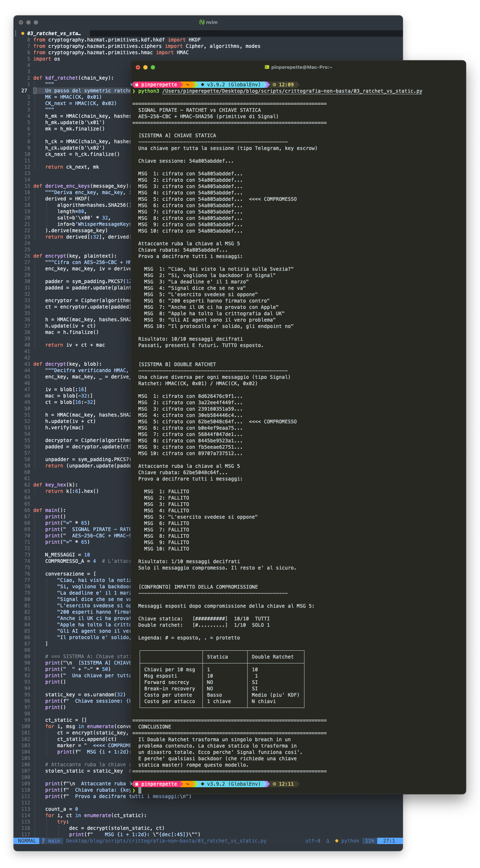Click the NORMAL mode indicator in the statusline
The image size is (480, 868).
tap(27, 841)
